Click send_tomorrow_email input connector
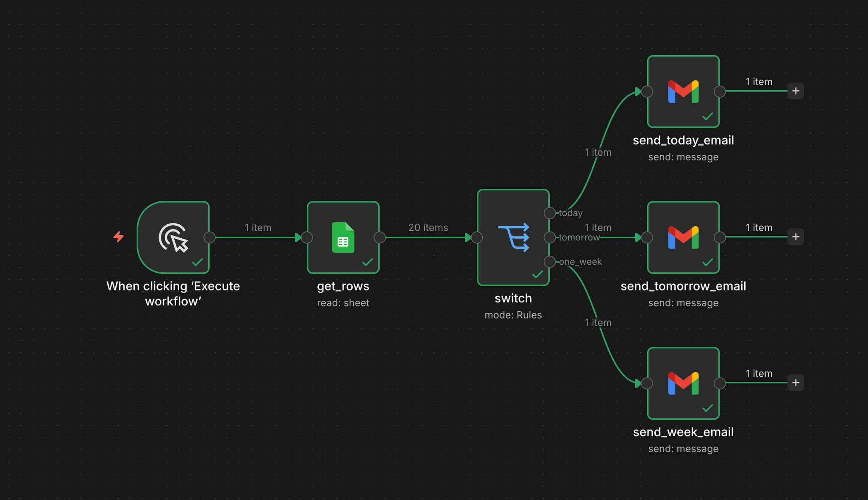Viewport: 868px width, 500px height. click(x=647, y=237)
